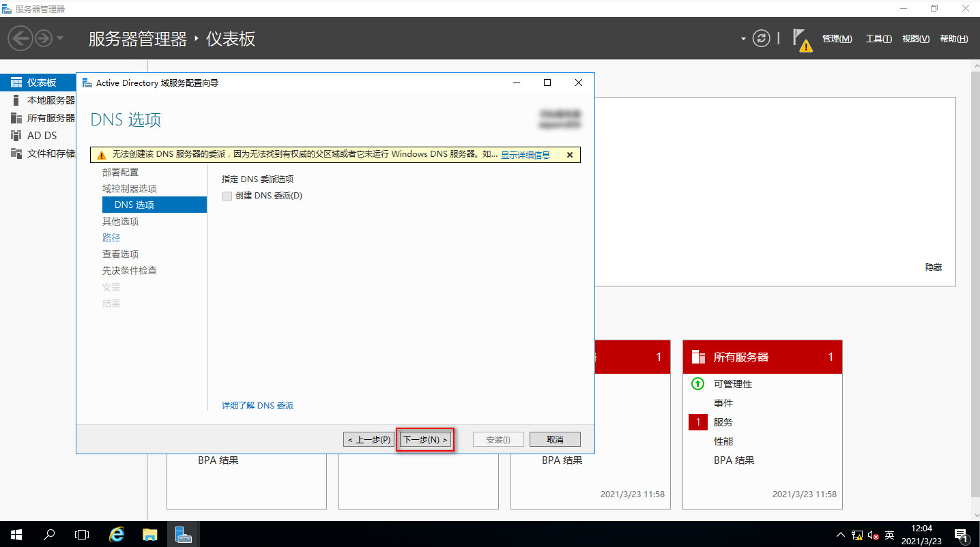
Task: Open Task View from the taskbar
Action: click(82, 534)
